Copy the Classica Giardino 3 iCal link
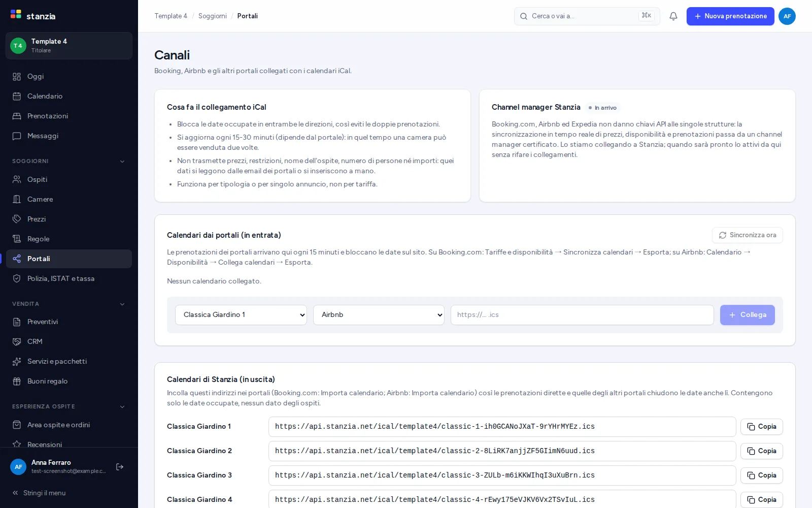Screen dimensions: 812x508 click(762, 475)
